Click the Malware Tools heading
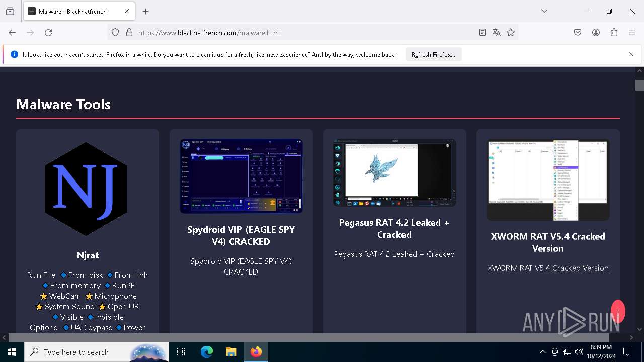Image resolution: width=644 pixels, height=362 pixels. (x=63, y=104)
